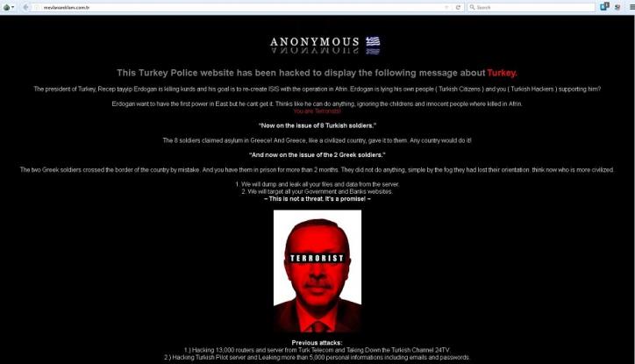Click the site identity icon before URL

(37, 7)
